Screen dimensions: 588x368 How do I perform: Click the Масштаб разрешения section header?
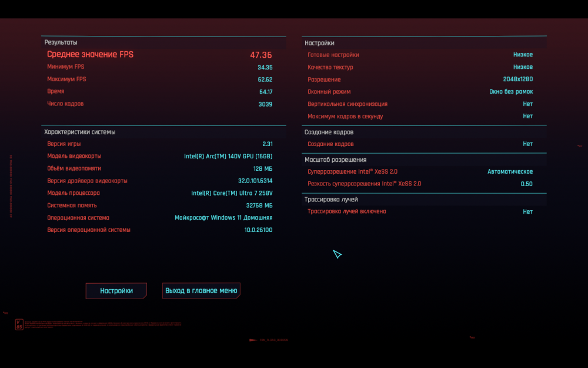(x=335, y=160)
